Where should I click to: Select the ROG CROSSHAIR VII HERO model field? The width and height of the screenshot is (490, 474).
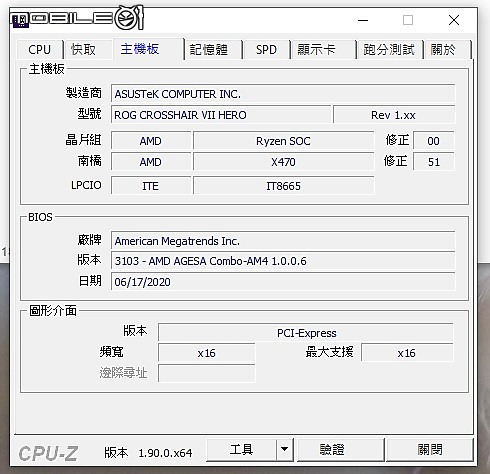click(221, 115)
